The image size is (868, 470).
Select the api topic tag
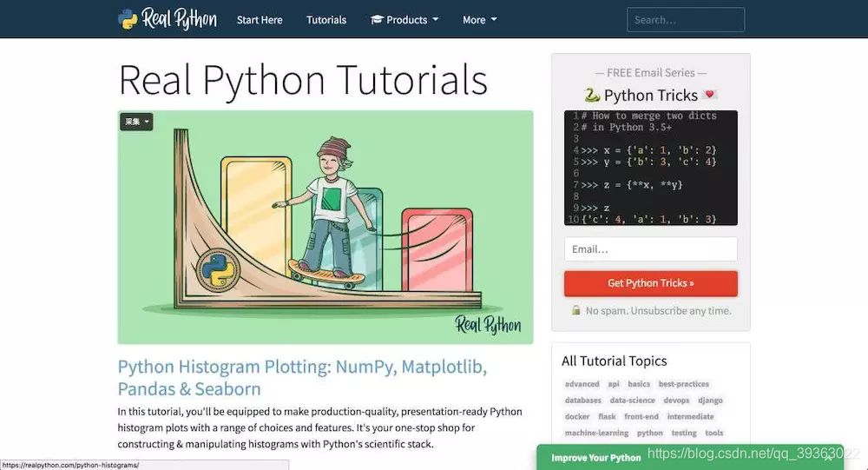[614, 384]
